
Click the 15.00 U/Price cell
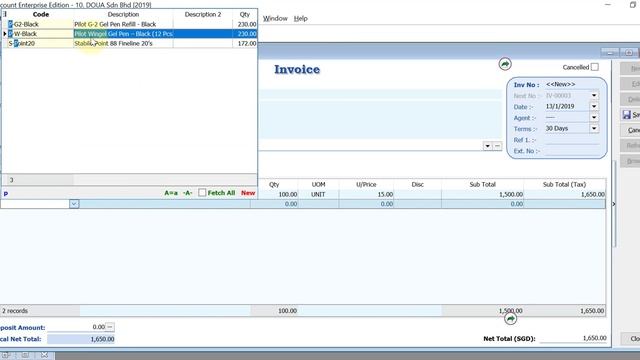click(x=366, y=194)
